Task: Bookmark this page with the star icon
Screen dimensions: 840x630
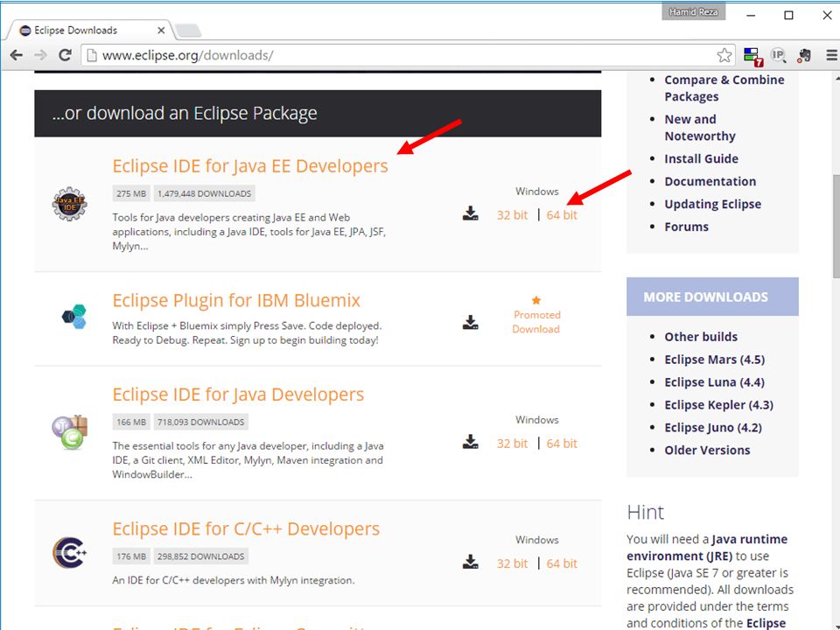Action: 724,54
